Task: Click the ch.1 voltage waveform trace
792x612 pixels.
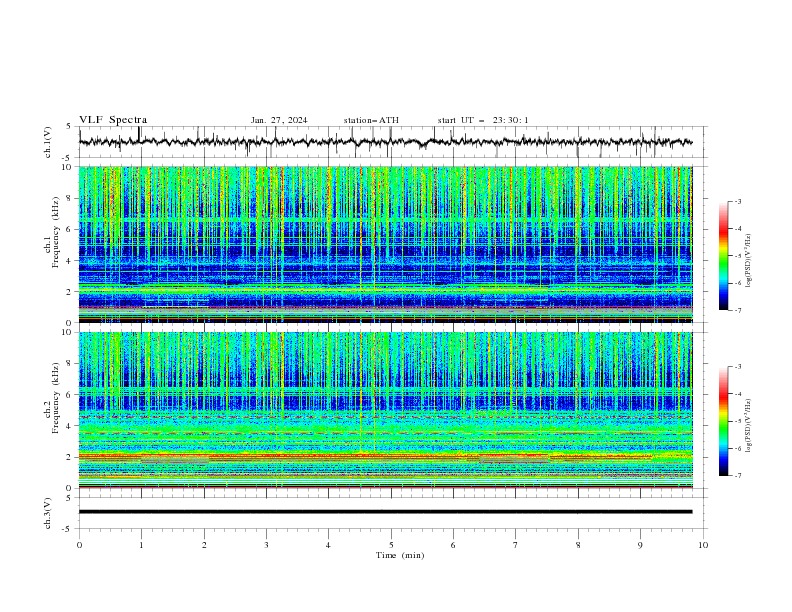Action: click(385, 142)
